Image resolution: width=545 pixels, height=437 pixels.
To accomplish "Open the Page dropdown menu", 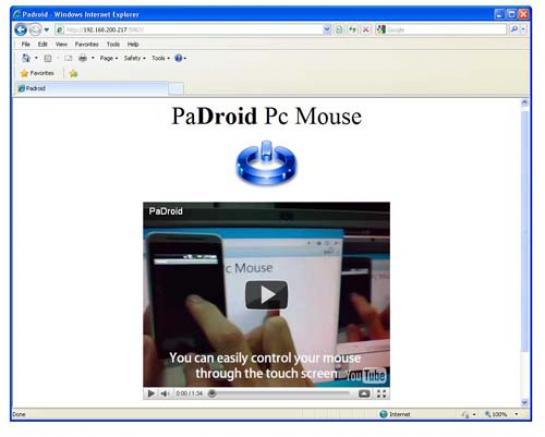I will (109, 58).
